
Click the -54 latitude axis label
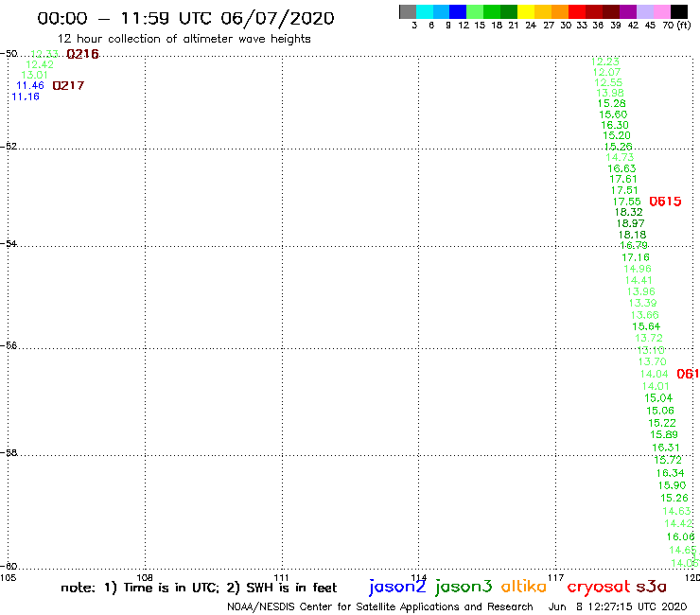tap(9, 243)
